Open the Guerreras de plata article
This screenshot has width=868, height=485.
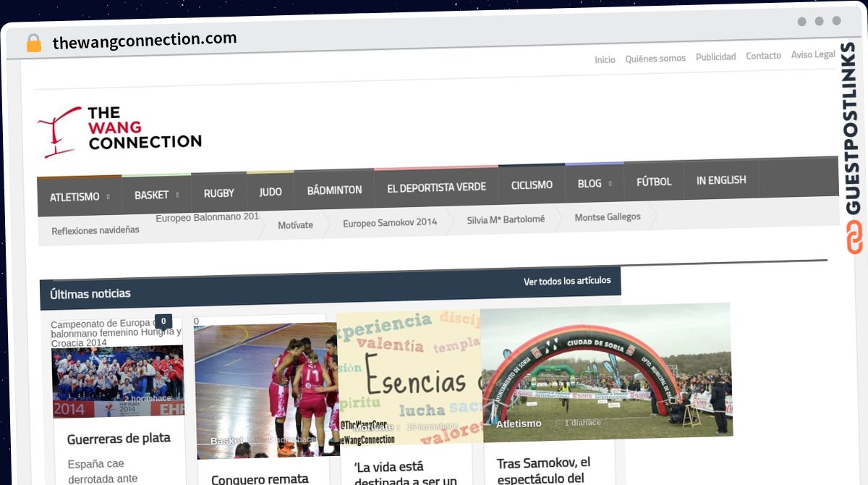tap(119, 439)
